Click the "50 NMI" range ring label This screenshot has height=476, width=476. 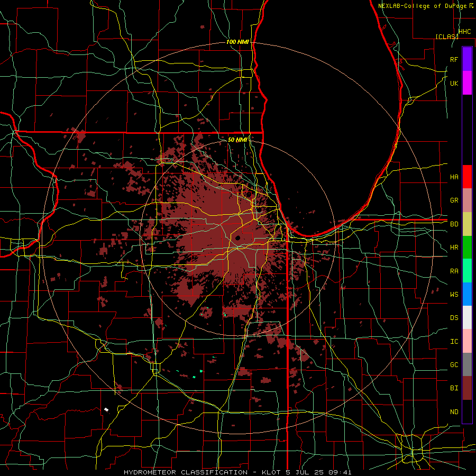point(237,140)
